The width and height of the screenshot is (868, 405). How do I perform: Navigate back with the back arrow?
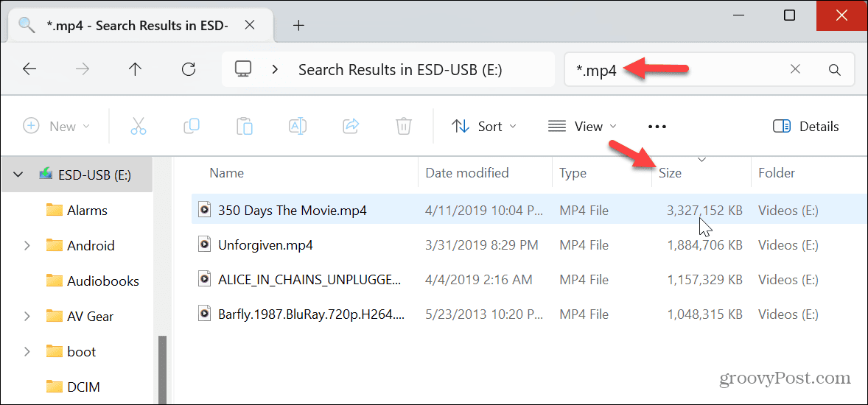coord(29,70)
